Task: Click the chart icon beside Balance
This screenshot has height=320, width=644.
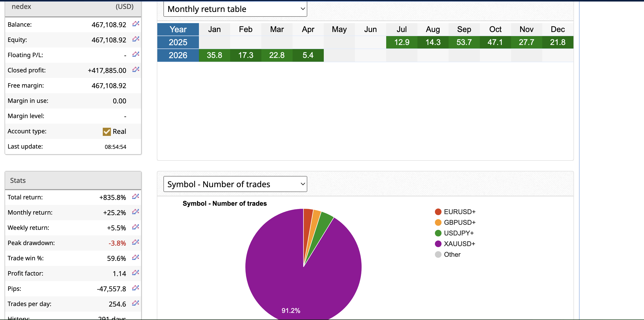Action: pos(136,24)
